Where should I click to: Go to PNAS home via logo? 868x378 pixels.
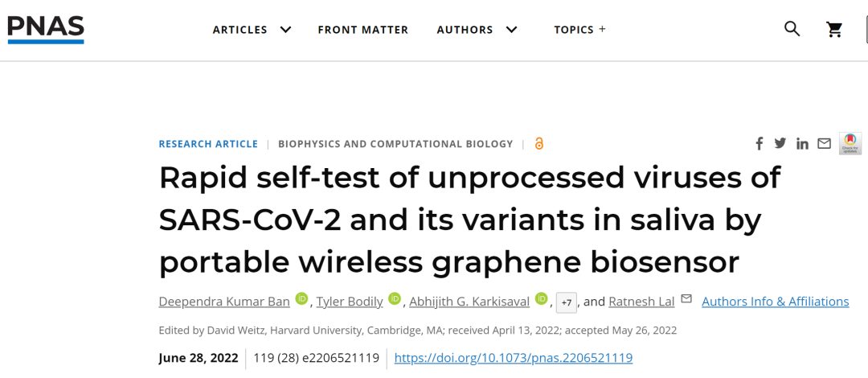(x=46, y=28)
